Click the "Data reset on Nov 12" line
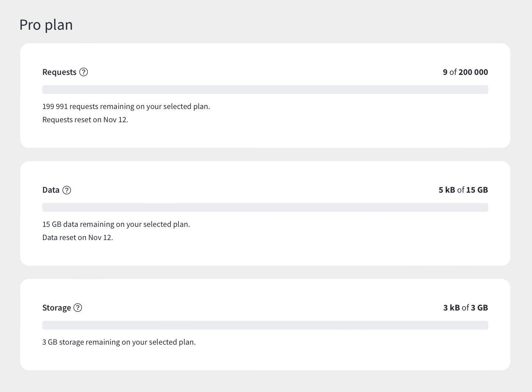The width and height of the screenshot is (532, 392). (x=78, y=237)
